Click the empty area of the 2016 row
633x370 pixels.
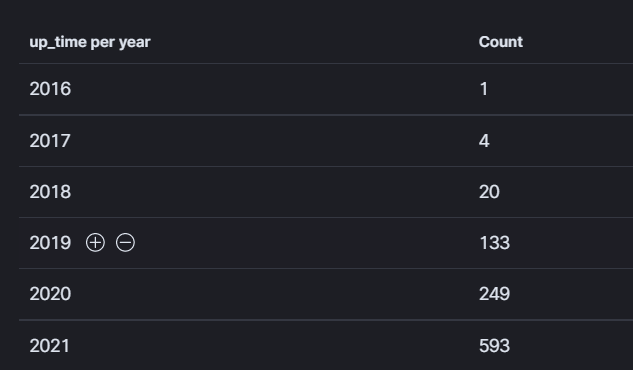click(x=275, y=89)
